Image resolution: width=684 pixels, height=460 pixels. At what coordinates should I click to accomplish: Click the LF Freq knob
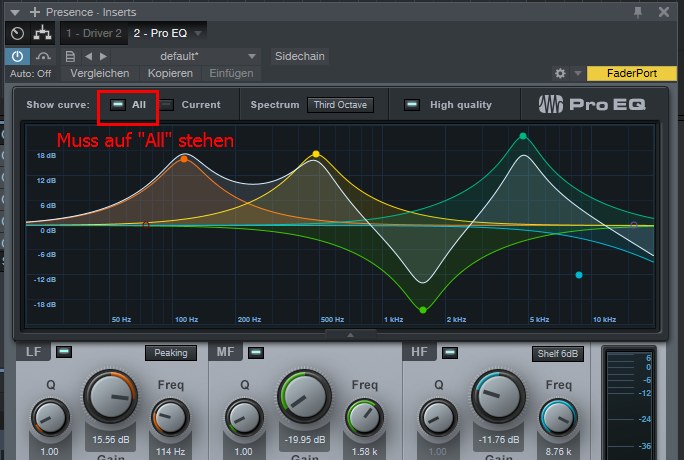tap(170, 418)
